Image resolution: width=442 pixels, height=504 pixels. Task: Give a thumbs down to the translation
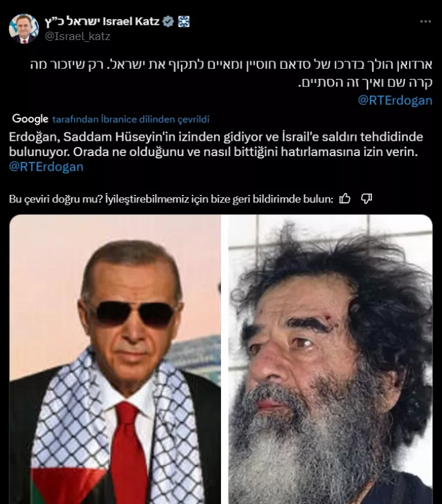(367, 199)
